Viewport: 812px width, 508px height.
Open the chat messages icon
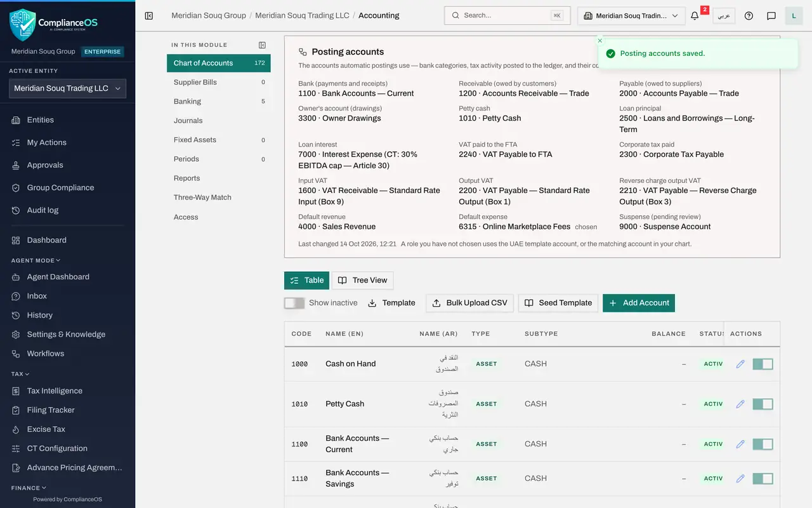pyautogui.click(x=771, y=15)
